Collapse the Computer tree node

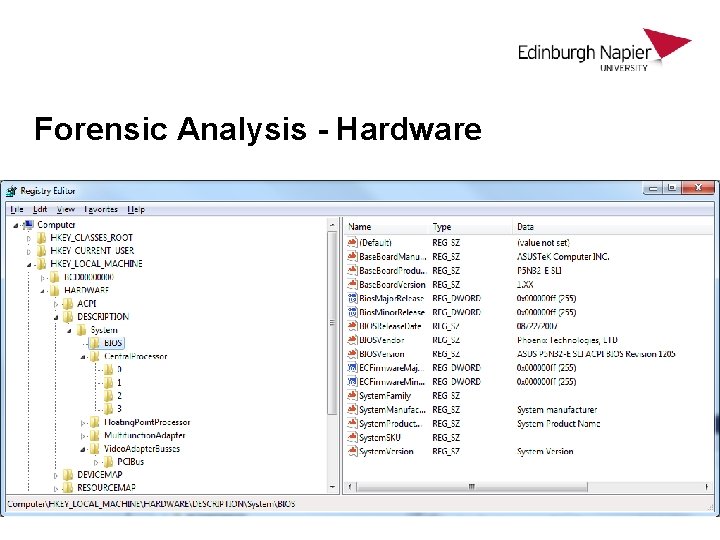click(x=16, y=225)
